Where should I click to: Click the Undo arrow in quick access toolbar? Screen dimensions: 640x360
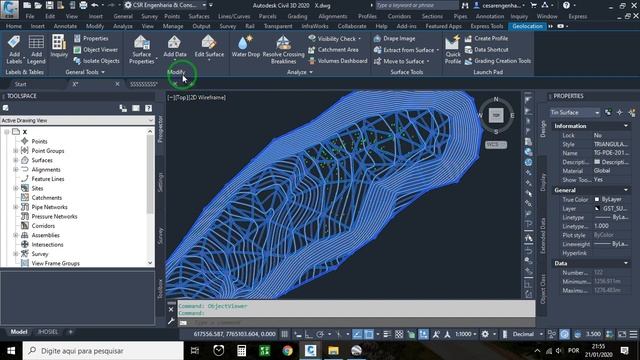tap(95, 5)
